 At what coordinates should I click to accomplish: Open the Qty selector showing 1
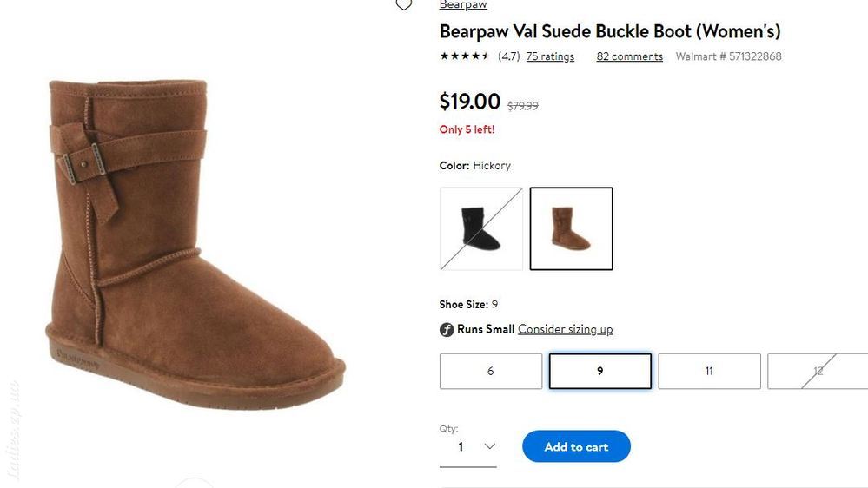click(x=467, y=446)
